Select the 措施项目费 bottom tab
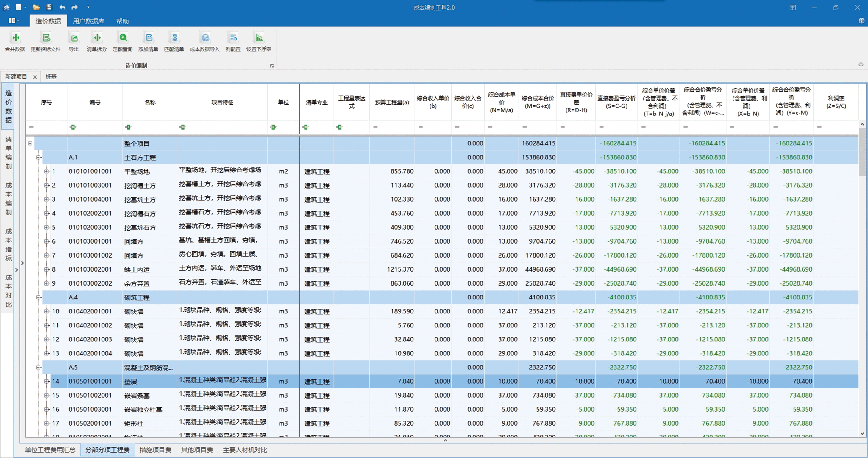 click(156, 450)
